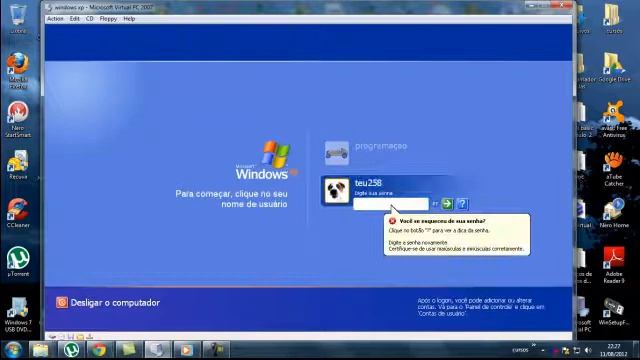This screenshot has height=360, width=640.
Task: Open the Edit menu in Virtual PC
Action: [x=74, y=19]
